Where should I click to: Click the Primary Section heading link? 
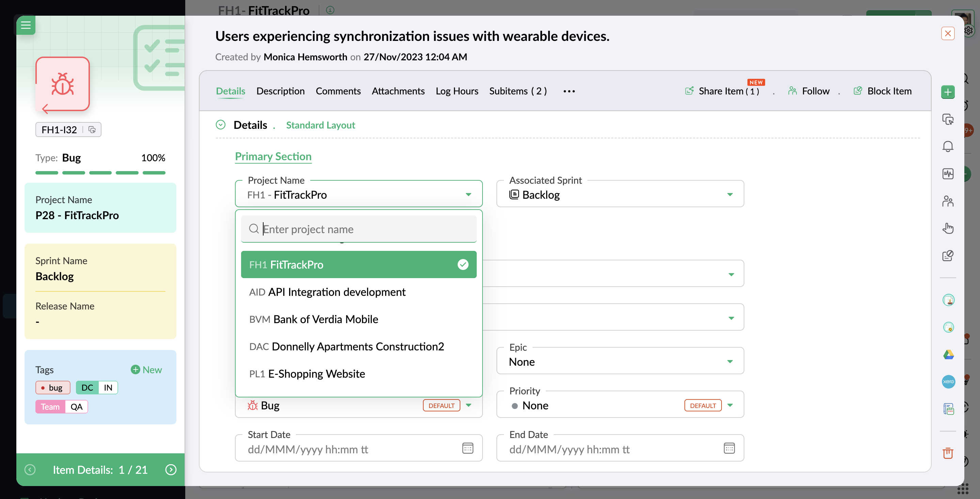[x=273, y=156]
